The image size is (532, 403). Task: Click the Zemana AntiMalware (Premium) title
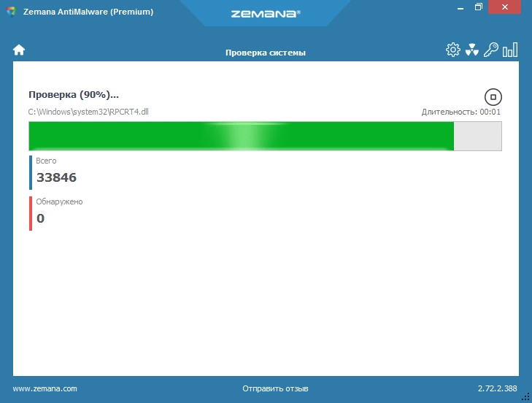88,12
